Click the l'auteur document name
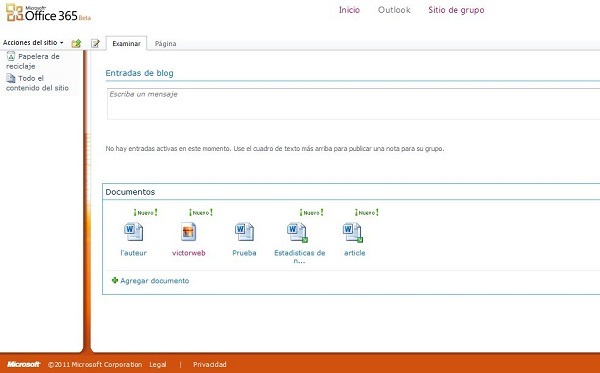 coord(134,253)
